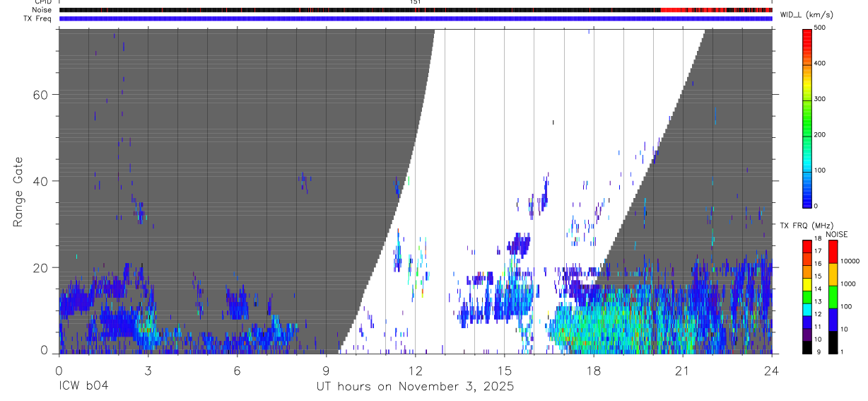
Task: Click the green 13–14 MHz TX FRQ swatch
Action: point(807,296)
